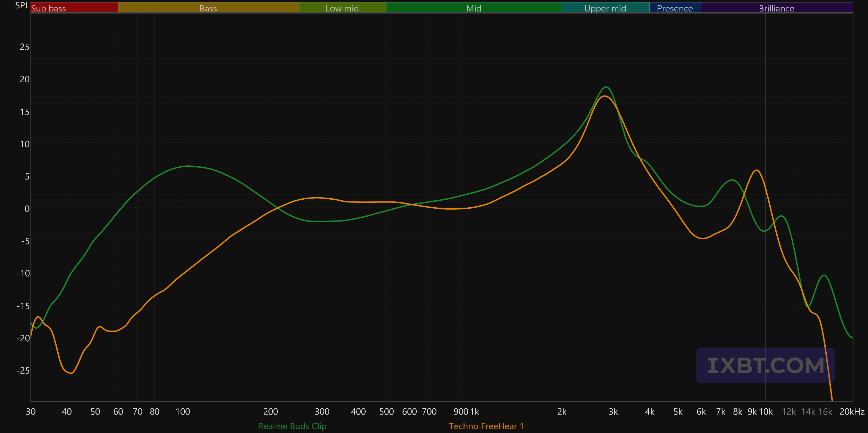Click the 10k frequency axis label
The height and width of the screenshot is (433, 868).
[766, 412]
